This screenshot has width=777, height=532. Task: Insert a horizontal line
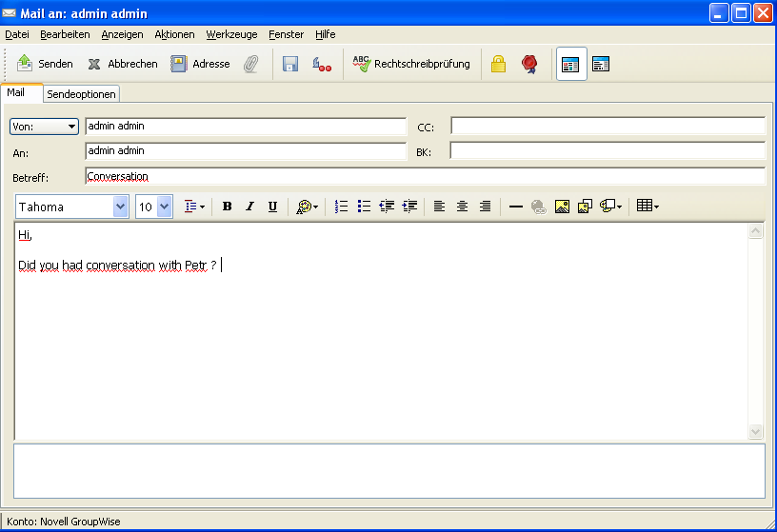click(x=516, y=207)
